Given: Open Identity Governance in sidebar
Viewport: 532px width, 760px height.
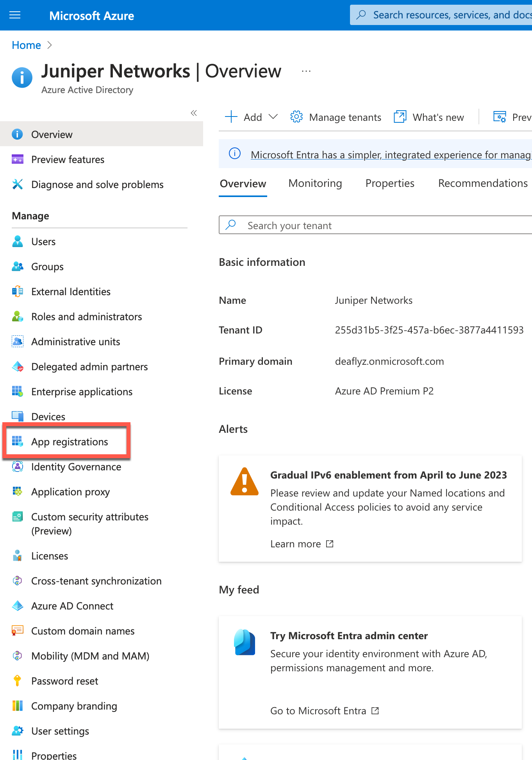Looking at the screenshot, I should [76, 467].
